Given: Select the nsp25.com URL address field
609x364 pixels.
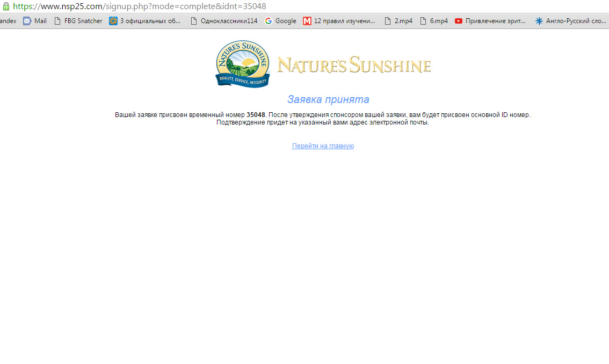Looking at the screenshot, I should 140,6.
